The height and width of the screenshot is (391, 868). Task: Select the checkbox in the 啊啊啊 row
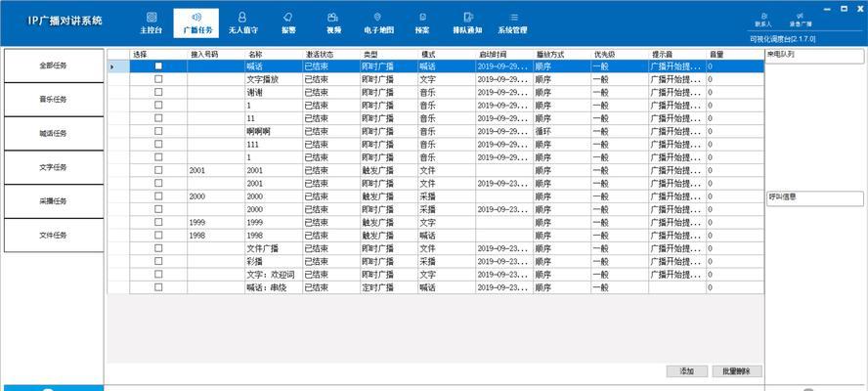coord(159,131)
